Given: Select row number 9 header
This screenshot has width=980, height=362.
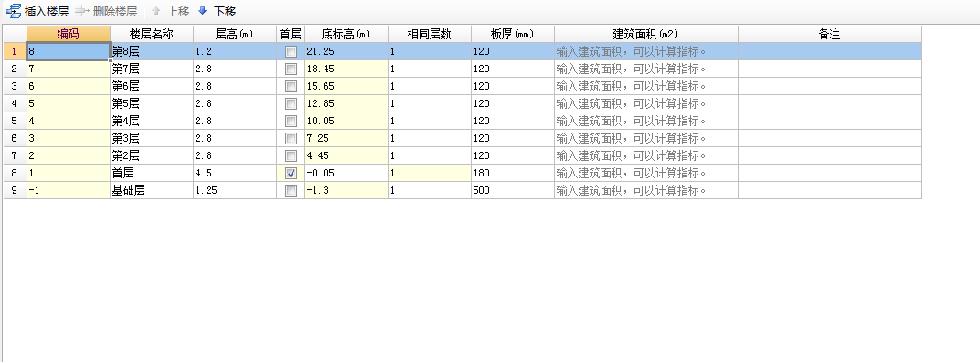Looking at the screenshot, I should pyautogui.click(x=15, y=191).
